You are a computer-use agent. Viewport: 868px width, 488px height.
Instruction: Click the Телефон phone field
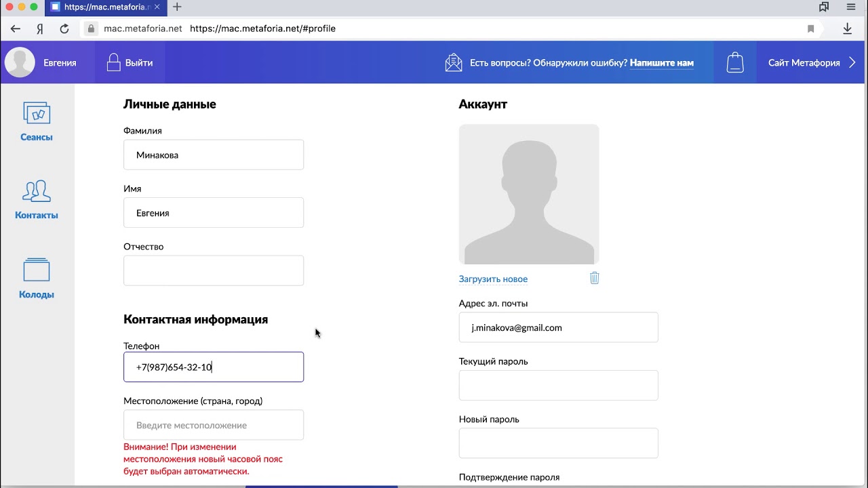click(214, 367)
